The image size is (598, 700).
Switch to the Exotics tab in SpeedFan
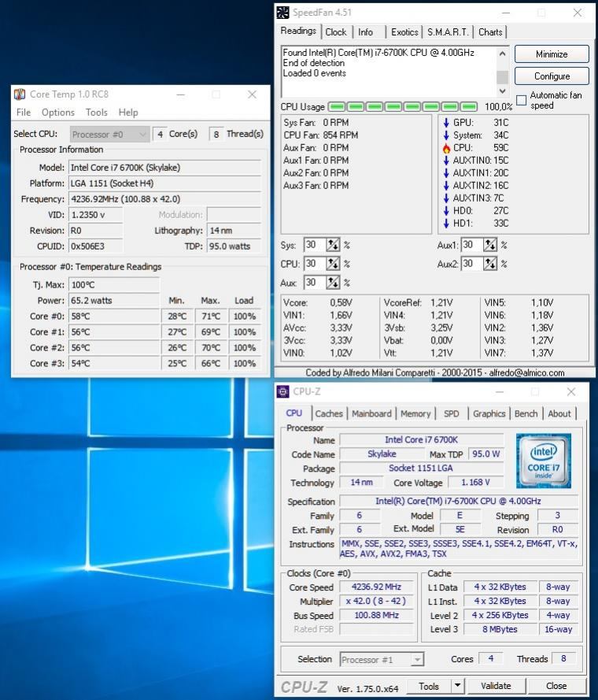pyautogui.click(x=404, y=32)
